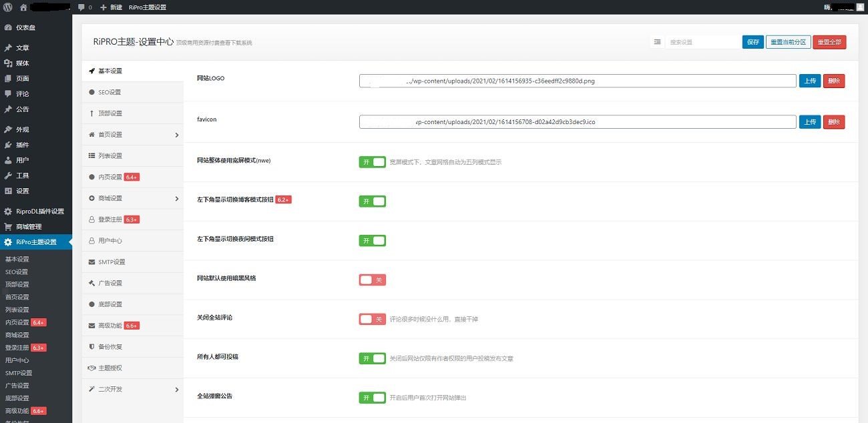Click the 用户 person icon in sidebar

coord(8,160)
